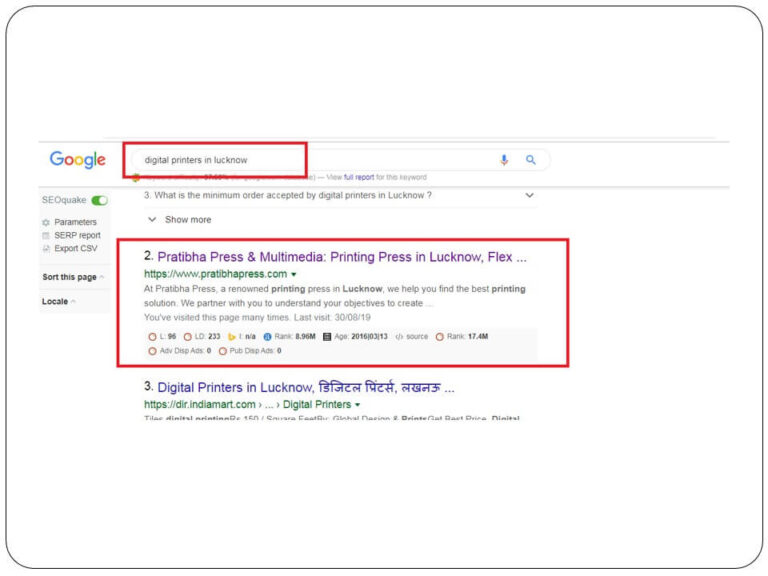Image resolution: width=768 pixels, height=576 pixels.
Task: Click the 'Last visit: 30/08/19' note
Action: pyautogui.click(x=333, y=318)
